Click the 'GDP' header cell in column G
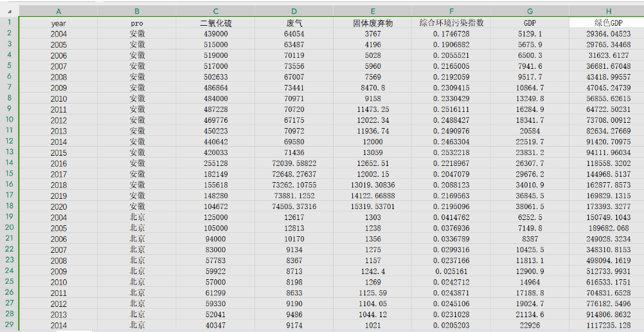This screenshot has height=332, width=644. pyautogui.click(x=530, y=23)
